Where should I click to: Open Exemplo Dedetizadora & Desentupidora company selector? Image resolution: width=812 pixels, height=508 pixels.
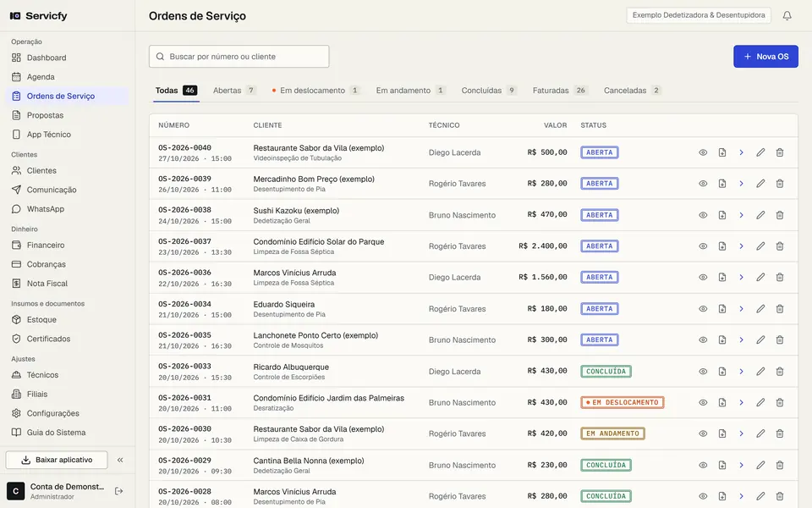coord(699,15)
